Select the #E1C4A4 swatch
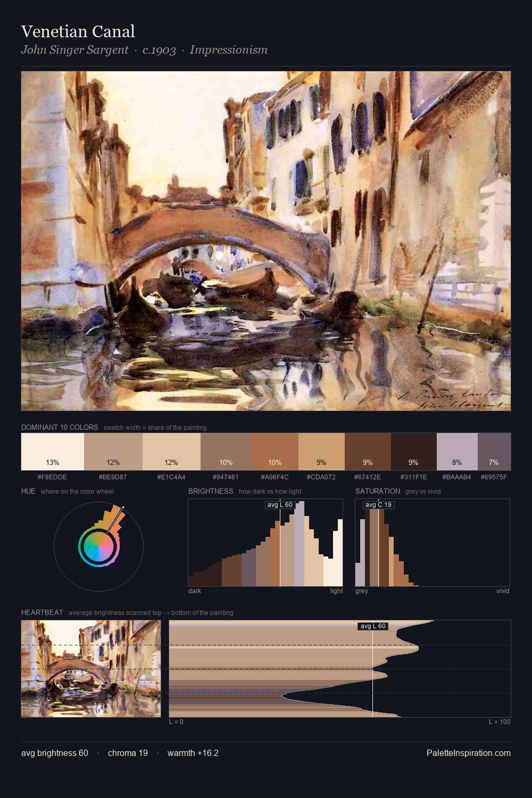Viewport: 532px width, 798px height. point(171,452)
